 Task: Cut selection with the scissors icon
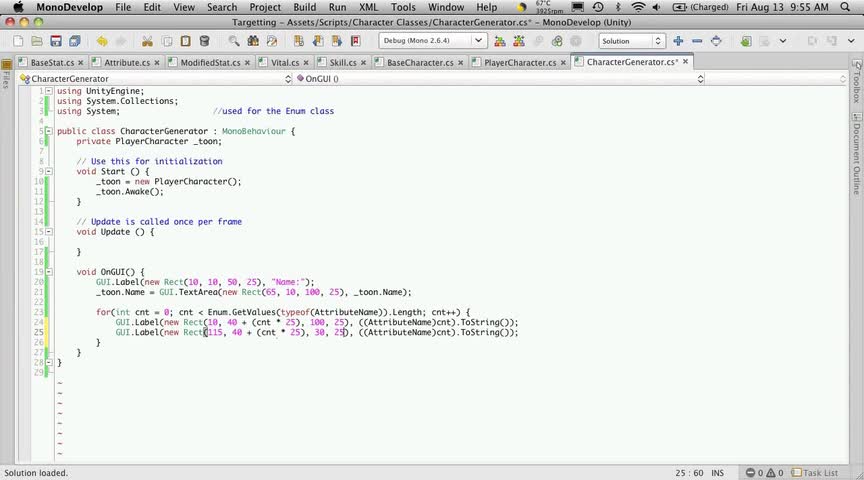pyautogui.click(x=147, y=41)
